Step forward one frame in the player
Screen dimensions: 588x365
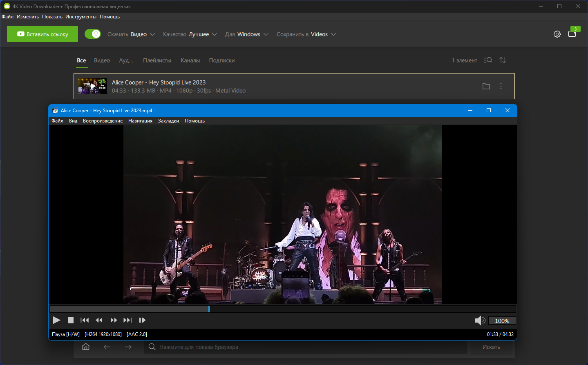coord(142,320)
